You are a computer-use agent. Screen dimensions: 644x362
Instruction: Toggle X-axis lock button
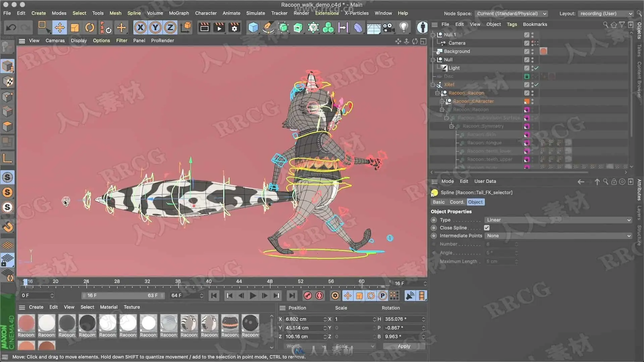[x=140, y=27]
